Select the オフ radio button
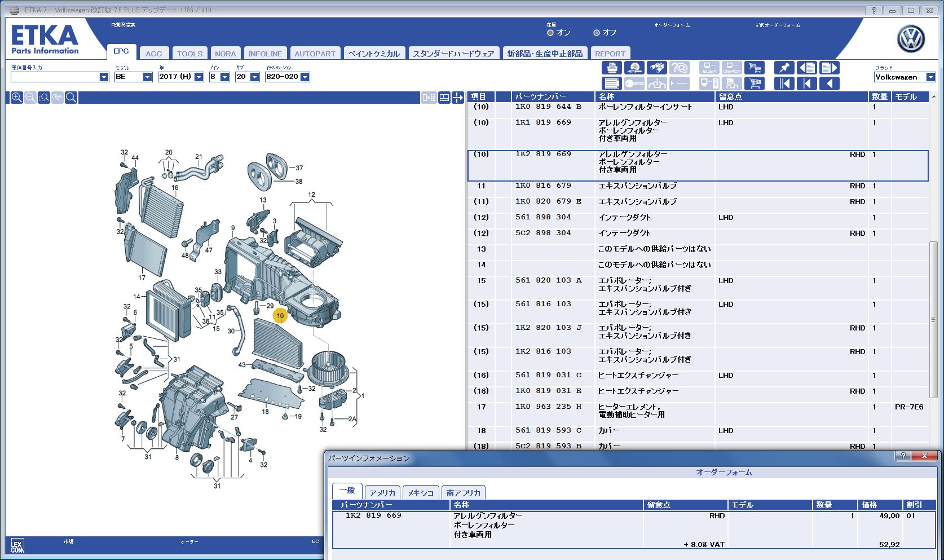944x560 pixels. click(x=596, y=33)
